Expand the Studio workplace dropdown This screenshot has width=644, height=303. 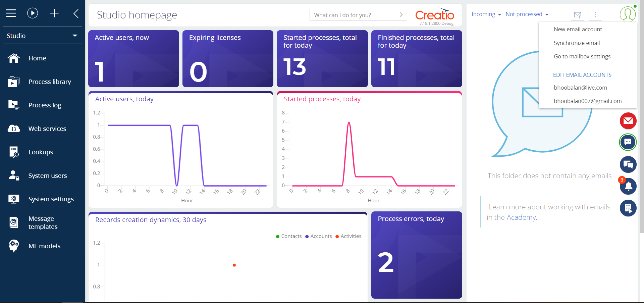(42, 36)
